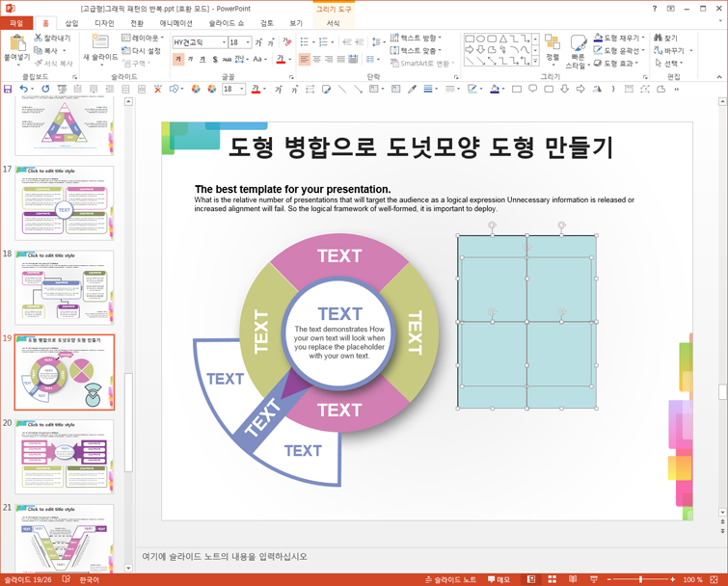The image size is (728, 586).
Task: Open the HY견고딕 font name dropdown
Action: tap(224, 42)
